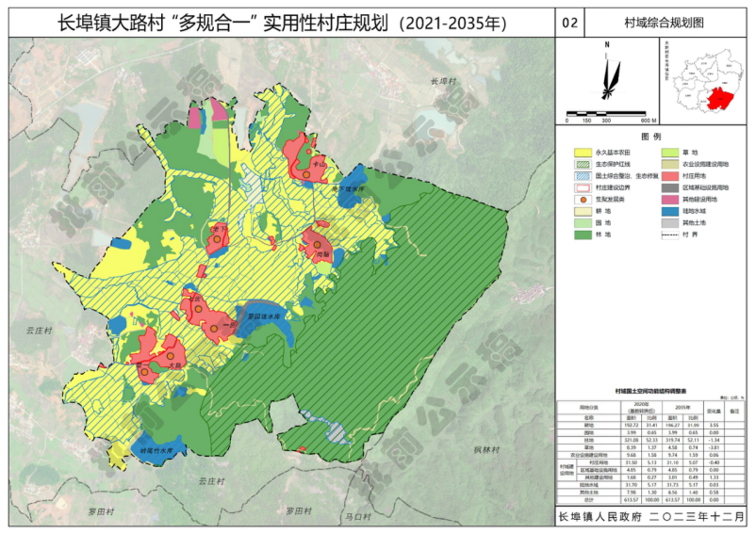Click the 长埠镇人民政府 footer text

point(600,517)
